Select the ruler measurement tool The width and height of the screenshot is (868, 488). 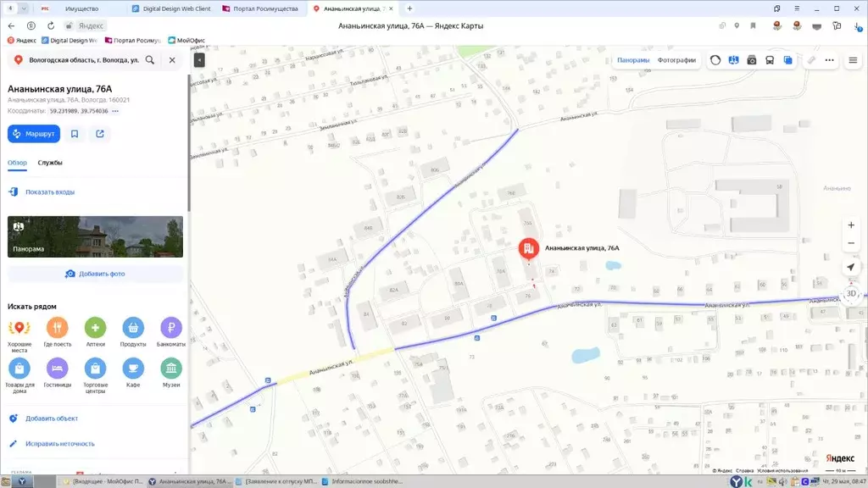pyautogui.click(x=811, y=60)
